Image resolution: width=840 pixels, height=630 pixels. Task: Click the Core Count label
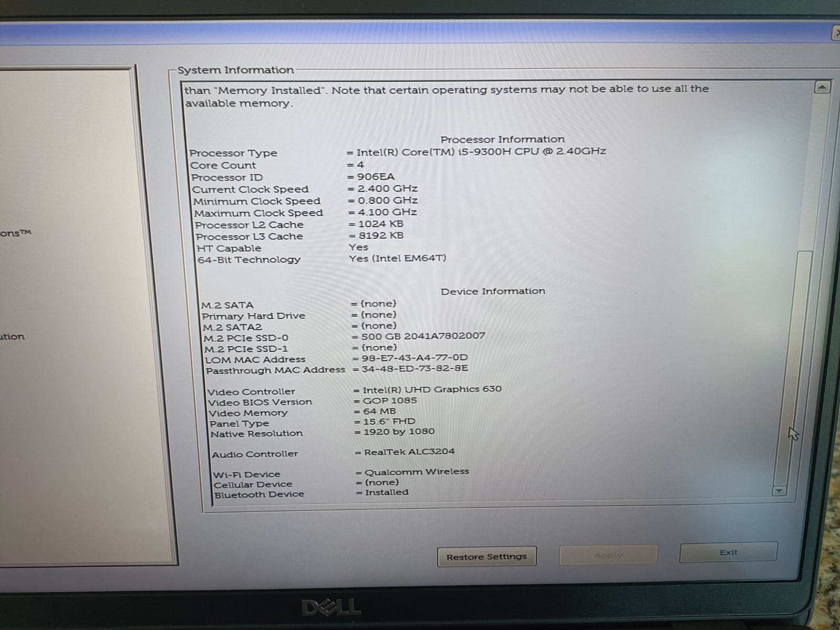(223, 165)
